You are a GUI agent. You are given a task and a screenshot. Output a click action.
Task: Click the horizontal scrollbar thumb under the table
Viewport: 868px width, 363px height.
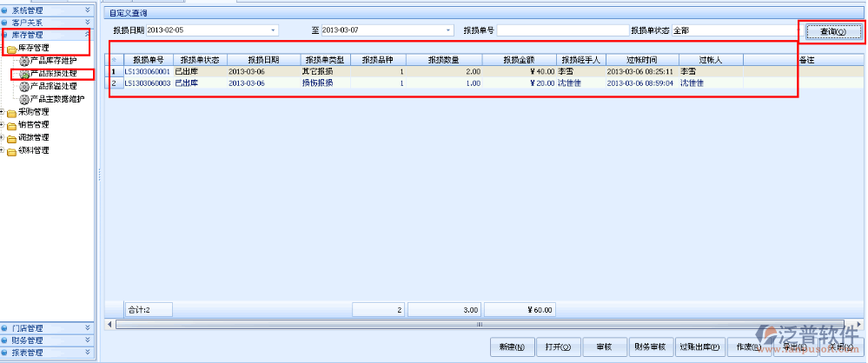click(478, 324)
